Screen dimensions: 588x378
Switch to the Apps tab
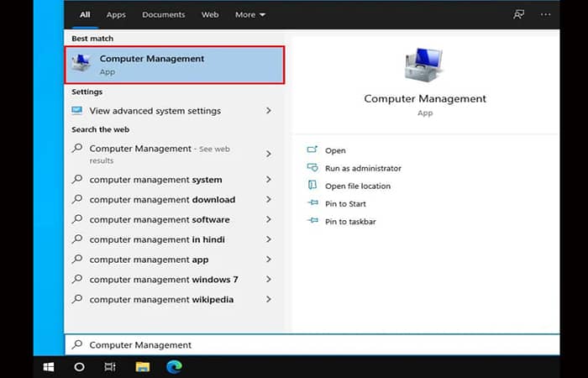coord(116,14)
